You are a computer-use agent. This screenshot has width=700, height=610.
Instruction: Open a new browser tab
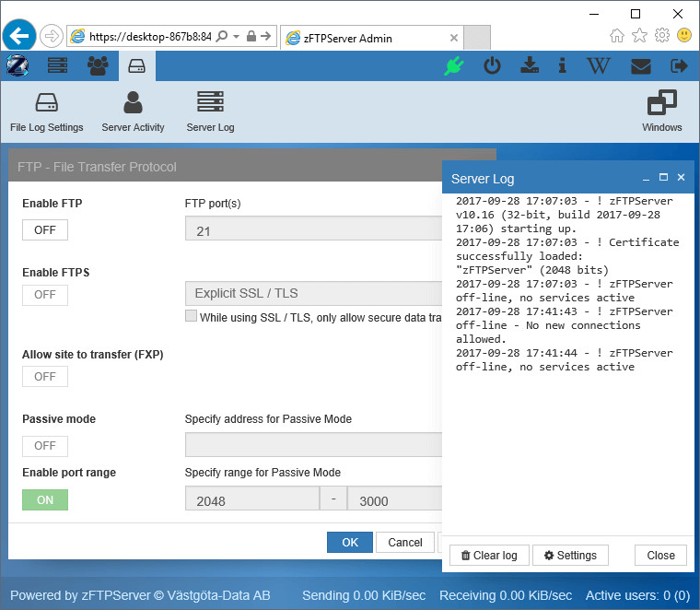[x=477, y=37]
